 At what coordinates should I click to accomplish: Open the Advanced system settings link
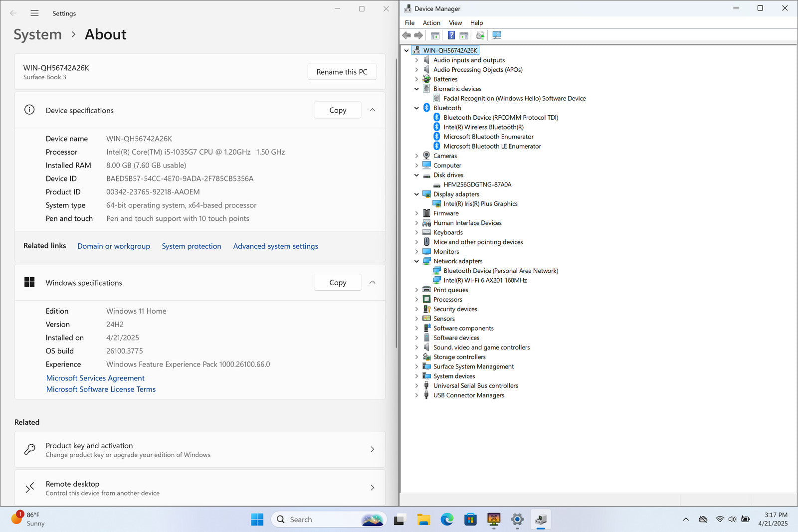(275, 246)
